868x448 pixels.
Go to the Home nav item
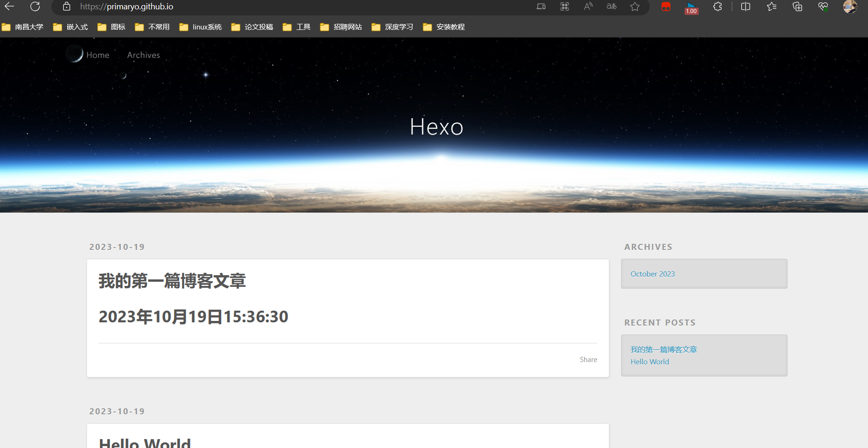(98, 55)
